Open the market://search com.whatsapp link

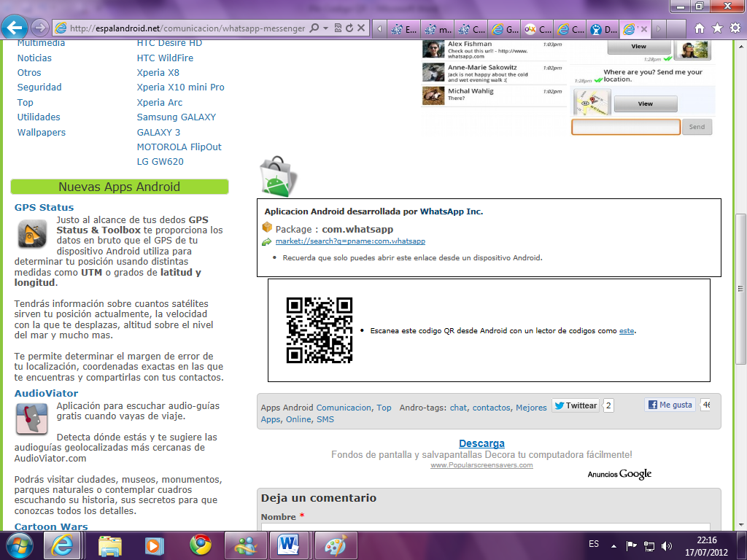(350, 241)
